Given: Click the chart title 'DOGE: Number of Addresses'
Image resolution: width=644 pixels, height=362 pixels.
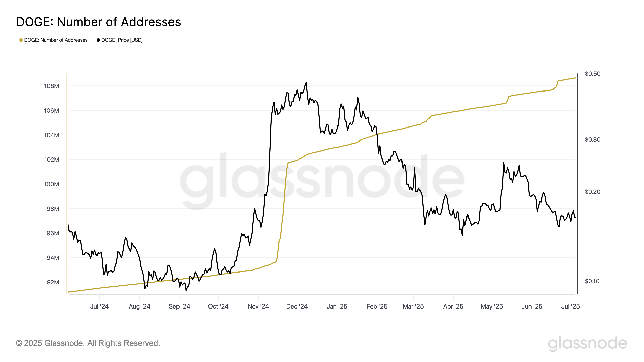Looking at the screenshot, I should tap(98, 22).
